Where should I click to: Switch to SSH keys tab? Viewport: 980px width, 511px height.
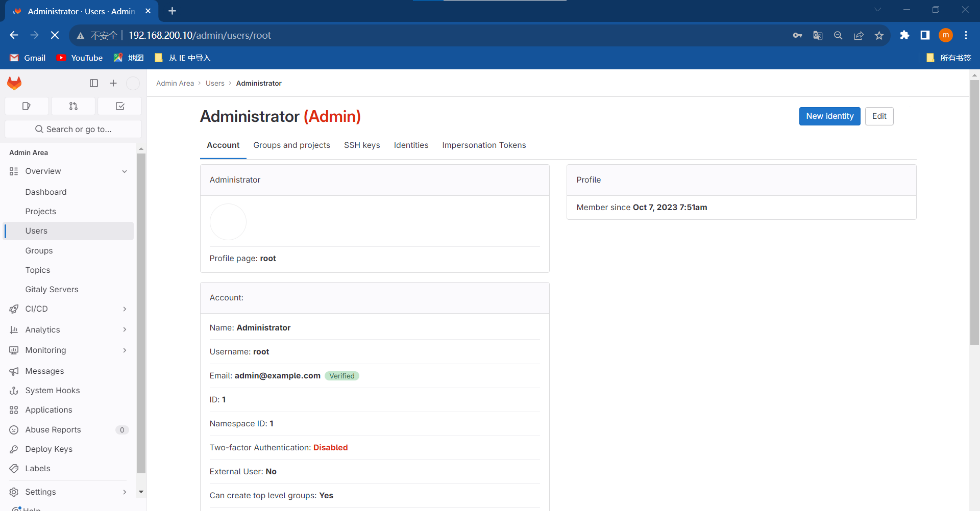pos(362,145)
